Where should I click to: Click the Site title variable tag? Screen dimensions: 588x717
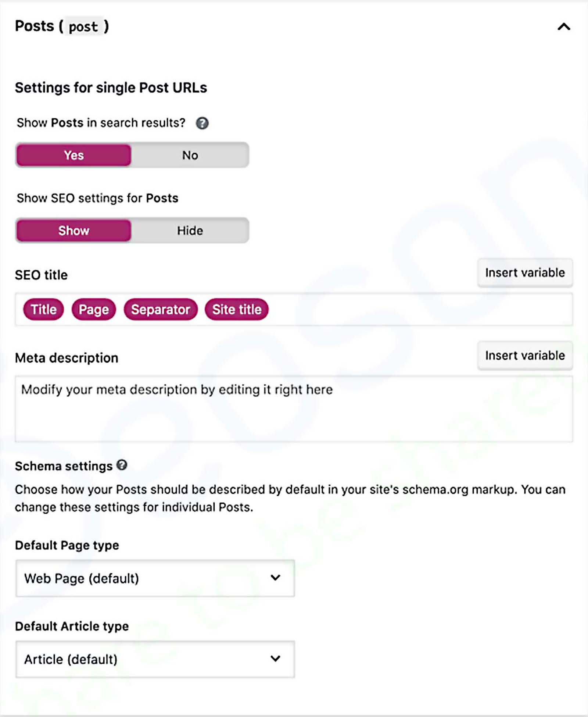[237, 310]
